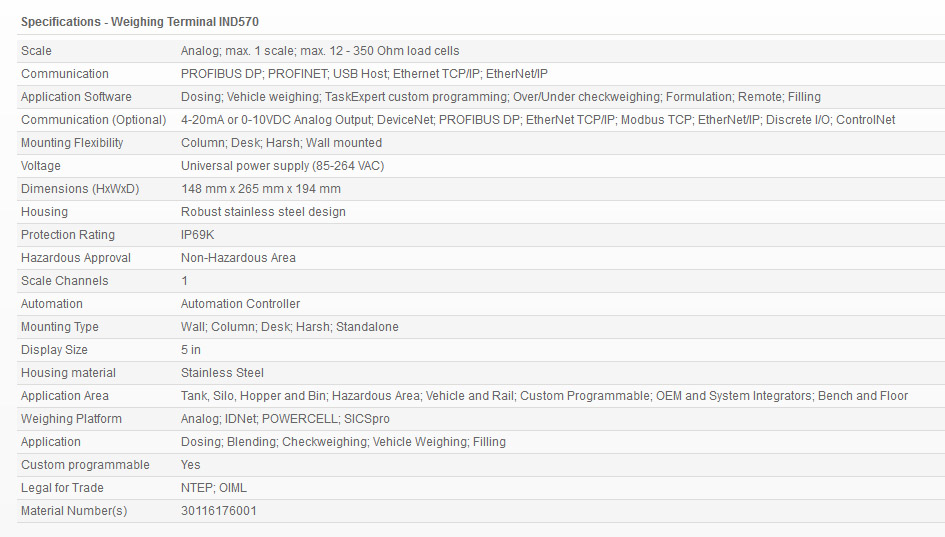This screenshot has height=537, width=945.
Task: Select the Application Area row label
Action: 65,396
